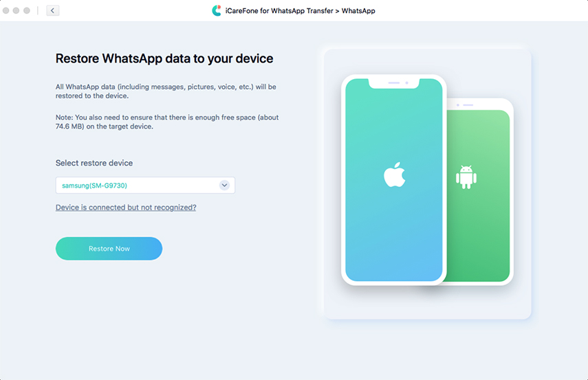
Task: Click the 'Select restore device' label
Action: pos(94,163)
